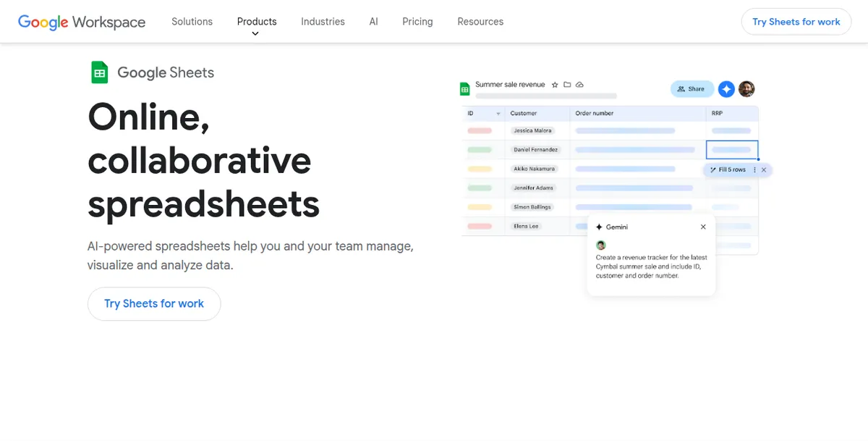The image size is (868, 441).
Task: Open the Industries menu
Action: [x=323, y=22]
